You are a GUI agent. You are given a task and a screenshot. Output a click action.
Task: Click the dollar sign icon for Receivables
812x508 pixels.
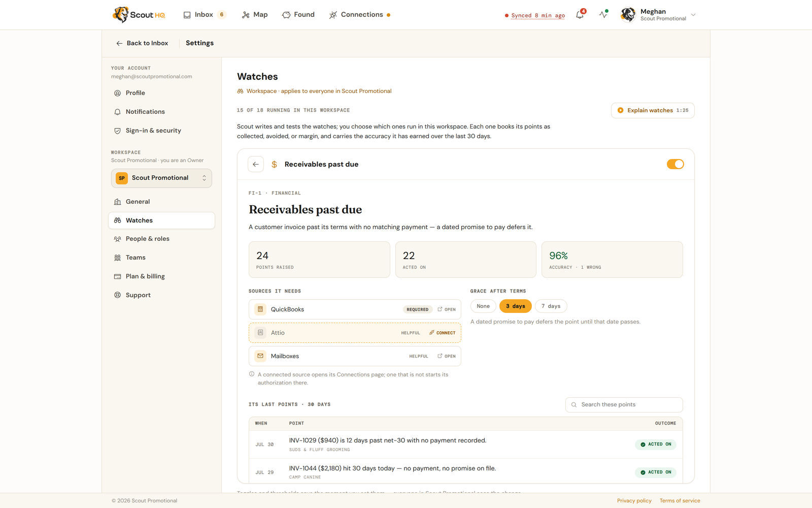[274, 164]
